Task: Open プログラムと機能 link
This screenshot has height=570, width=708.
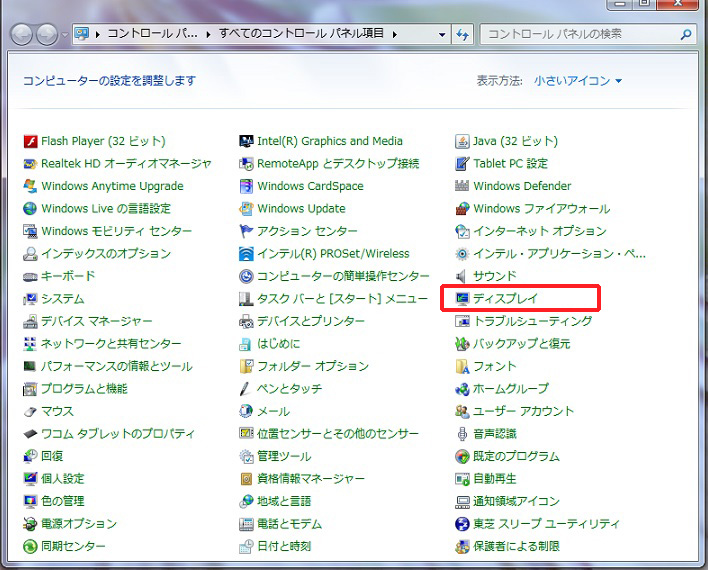Action: tap(84, 389)
